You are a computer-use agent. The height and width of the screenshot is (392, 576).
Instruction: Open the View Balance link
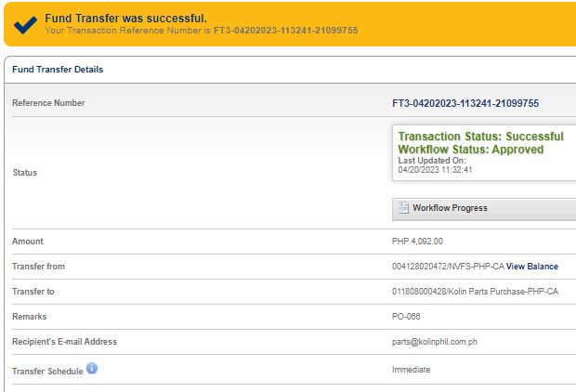(x=532, y=267)
